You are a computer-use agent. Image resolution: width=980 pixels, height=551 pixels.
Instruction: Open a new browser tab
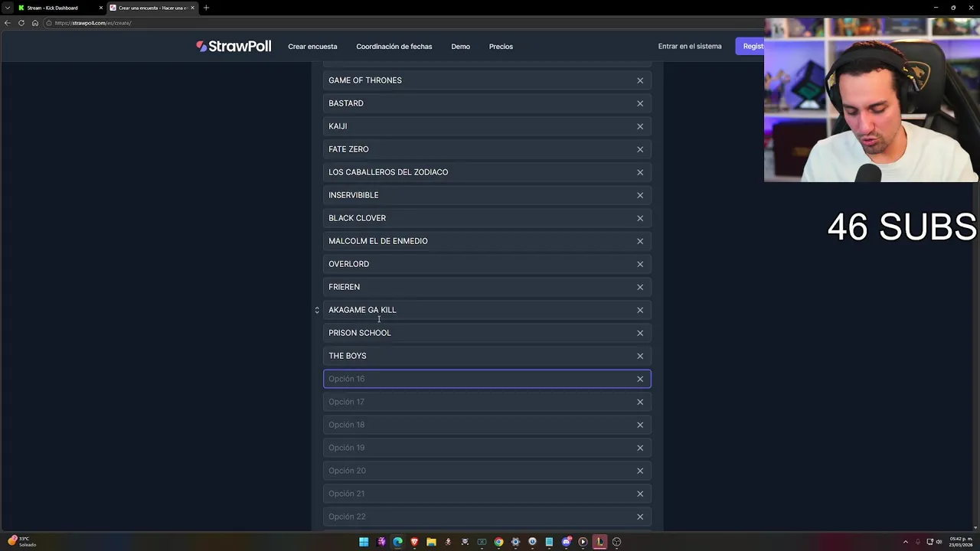point(206,8)
